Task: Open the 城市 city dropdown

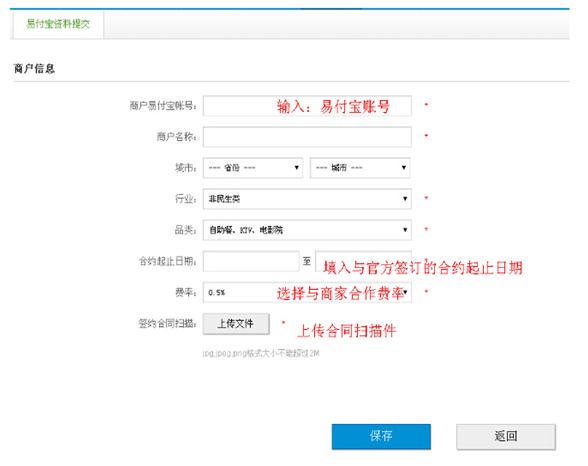Action: tap(360, 168)
